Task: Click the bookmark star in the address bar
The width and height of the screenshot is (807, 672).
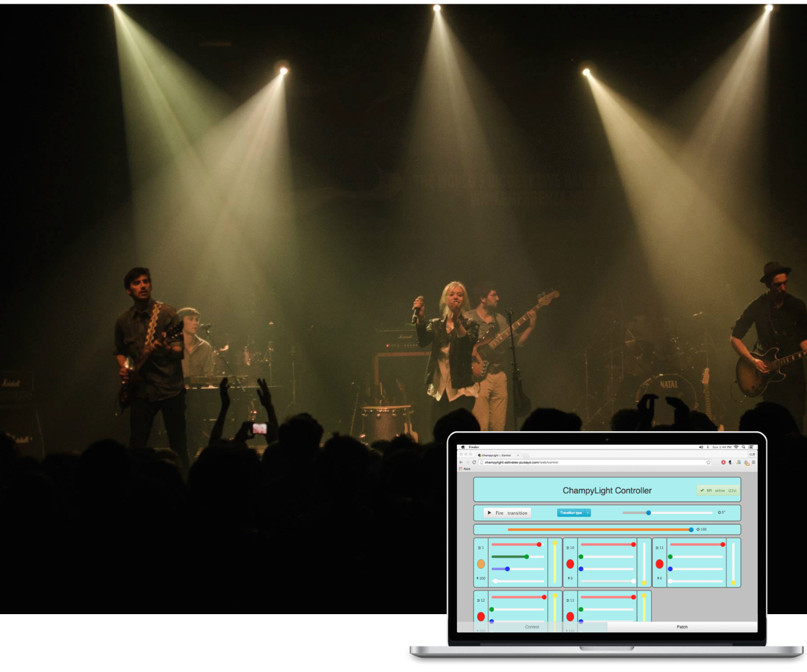Action: pyautogui.click(x=709, y=462)
